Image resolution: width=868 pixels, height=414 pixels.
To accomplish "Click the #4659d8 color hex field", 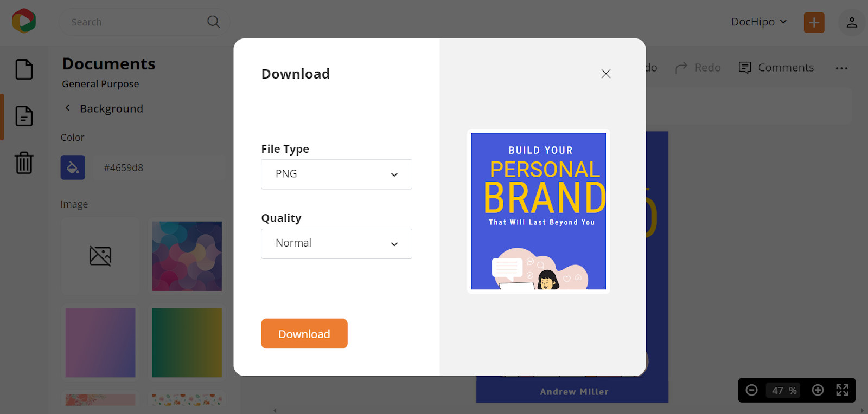I will click(160, 167).
